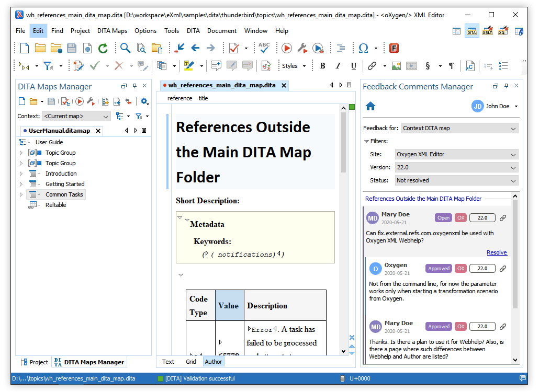Screen dimensions: 539x392
Task: Click the messages icon in status bar
Action: pos(523,378)
